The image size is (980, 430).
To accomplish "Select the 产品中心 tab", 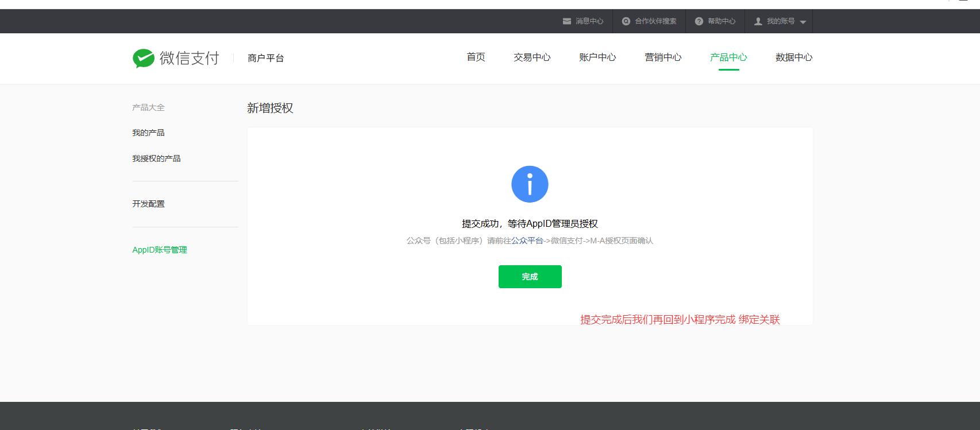I will click(728, 57).
